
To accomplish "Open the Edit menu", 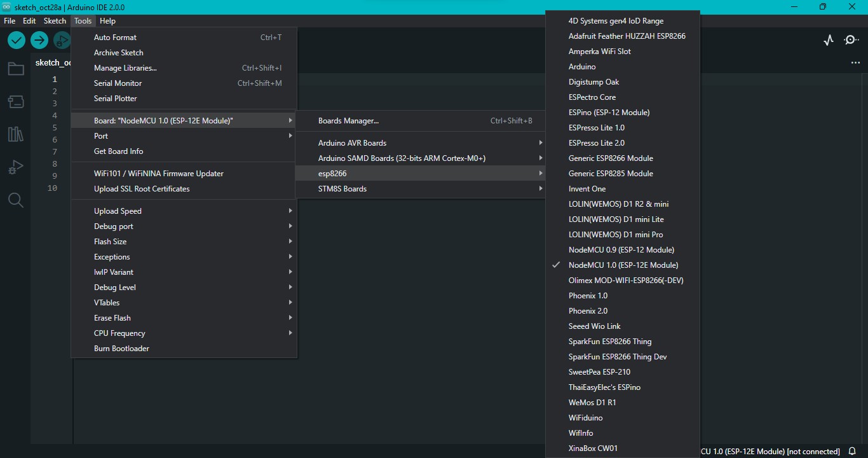I will (29, 21).
